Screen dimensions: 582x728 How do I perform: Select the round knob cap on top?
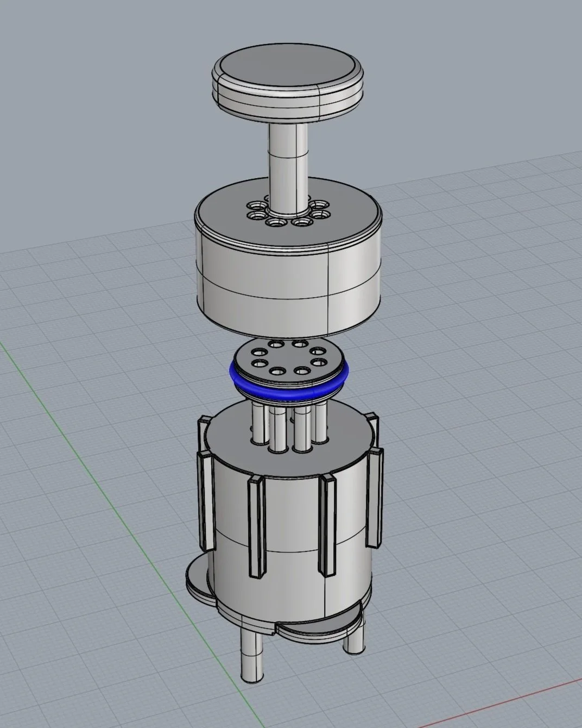287,83
